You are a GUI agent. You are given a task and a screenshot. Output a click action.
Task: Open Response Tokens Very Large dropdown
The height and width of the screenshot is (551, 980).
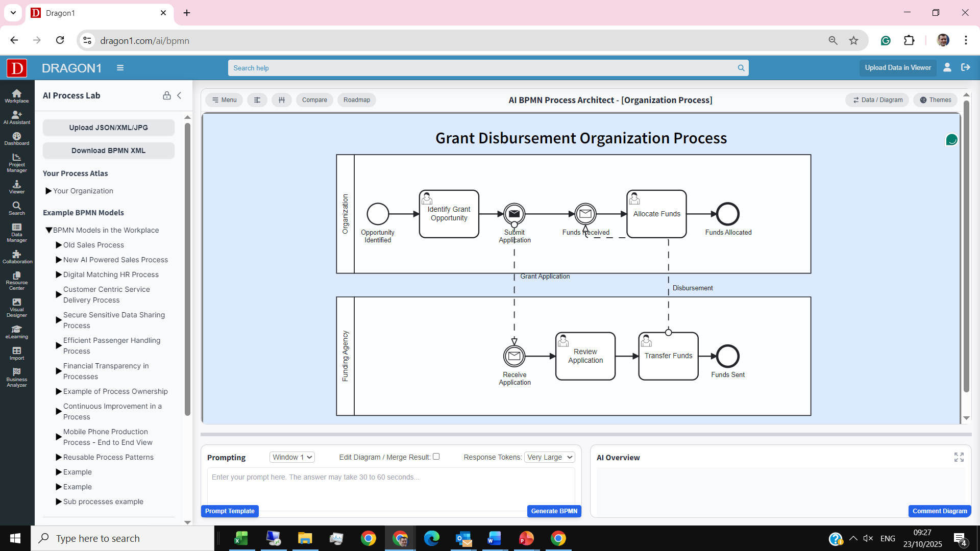[x=550, y=457]
